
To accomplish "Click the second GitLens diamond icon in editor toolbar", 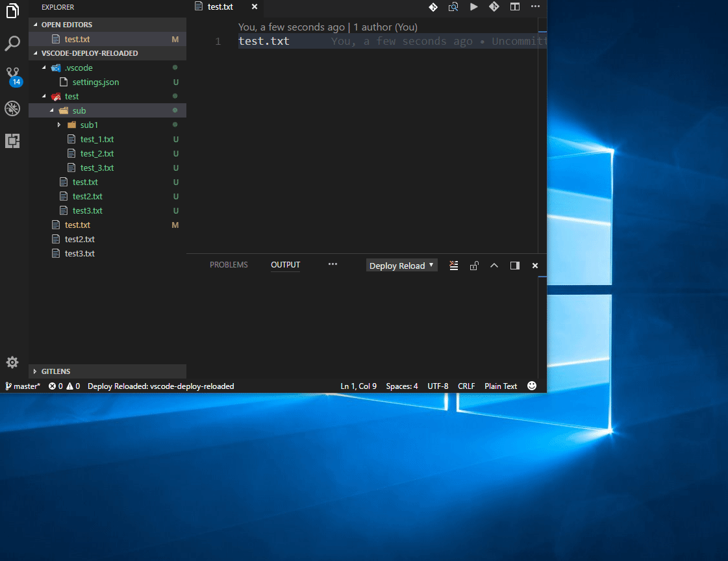I will pyautogui.click(x=494, y=7).
